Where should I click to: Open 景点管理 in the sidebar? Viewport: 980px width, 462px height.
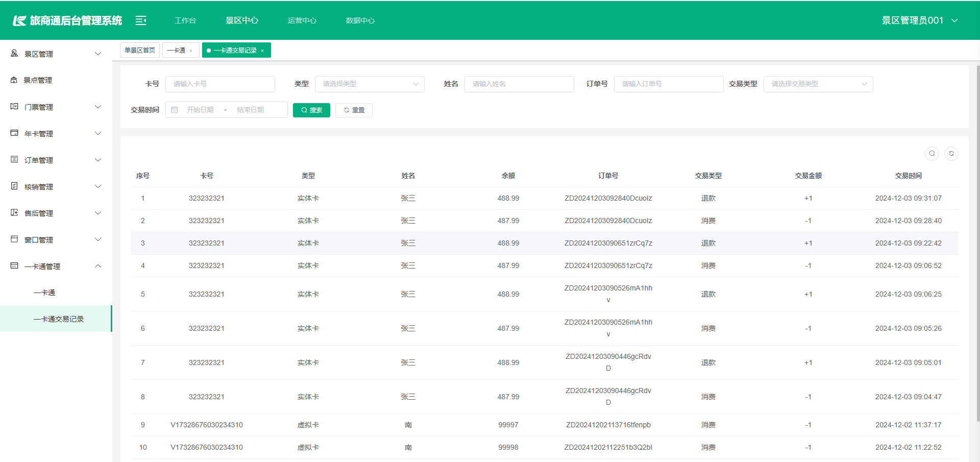point(38,80)
